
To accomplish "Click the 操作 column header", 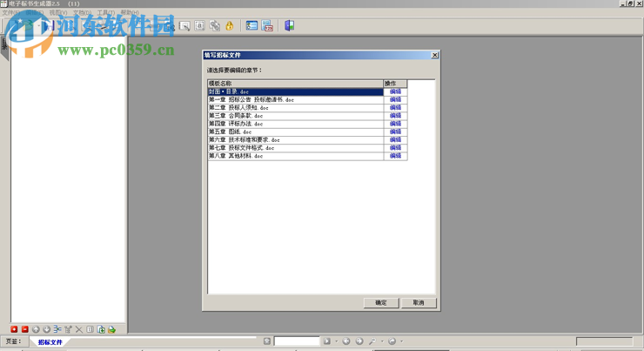I will pyautogui.click(x=395, y=84).
